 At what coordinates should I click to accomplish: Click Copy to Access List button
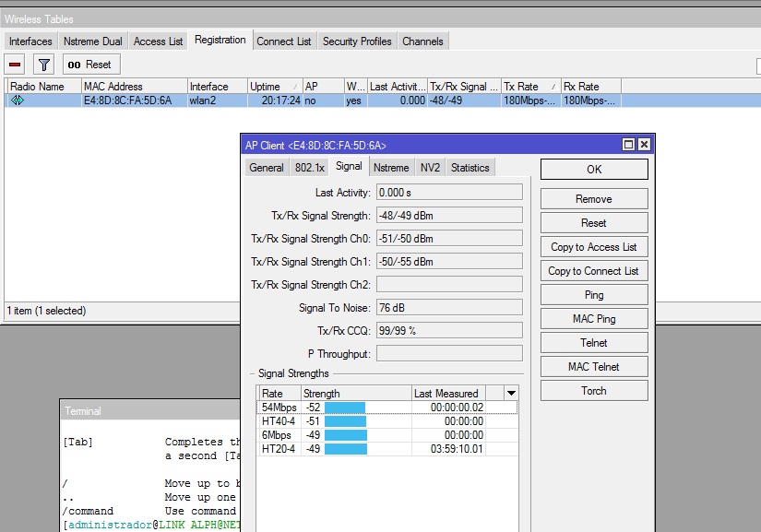pos(593,247)
